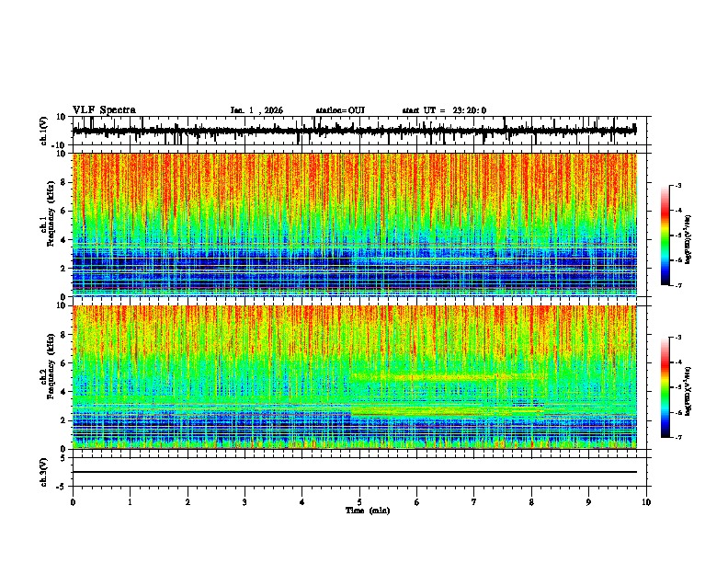Select the date text "Jan. 1, 2026"

tap(256, 110)
